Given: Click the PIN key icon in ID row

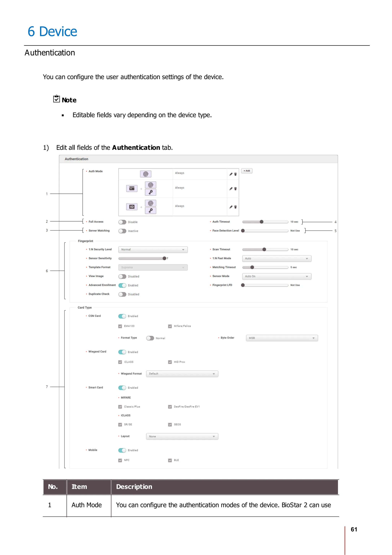Looking at the screenshot, I should click(150, 210).
